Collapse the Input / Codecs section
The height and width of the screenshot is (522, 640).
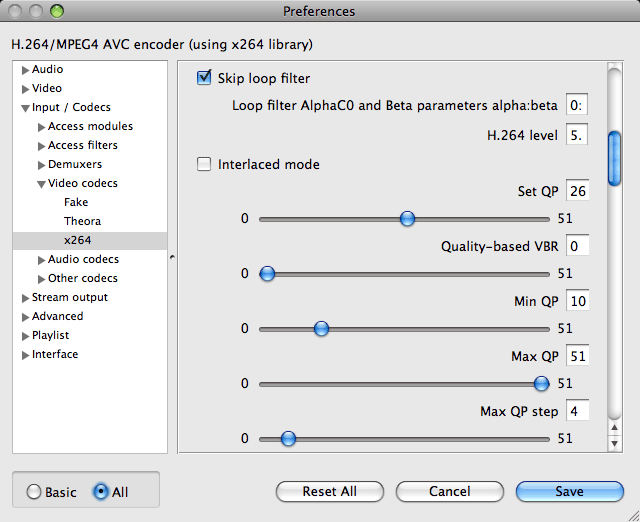[25, 108]
